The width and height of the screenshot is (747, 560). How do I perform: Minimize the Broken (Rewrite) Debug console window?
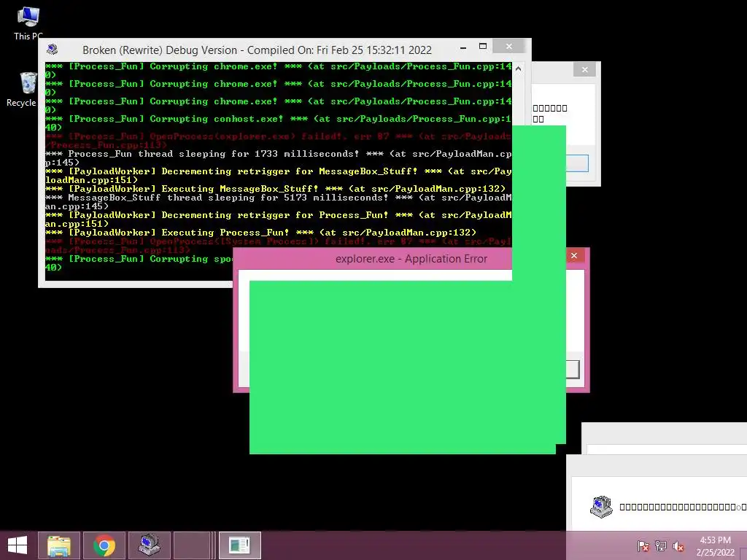[x=463, y=47]
